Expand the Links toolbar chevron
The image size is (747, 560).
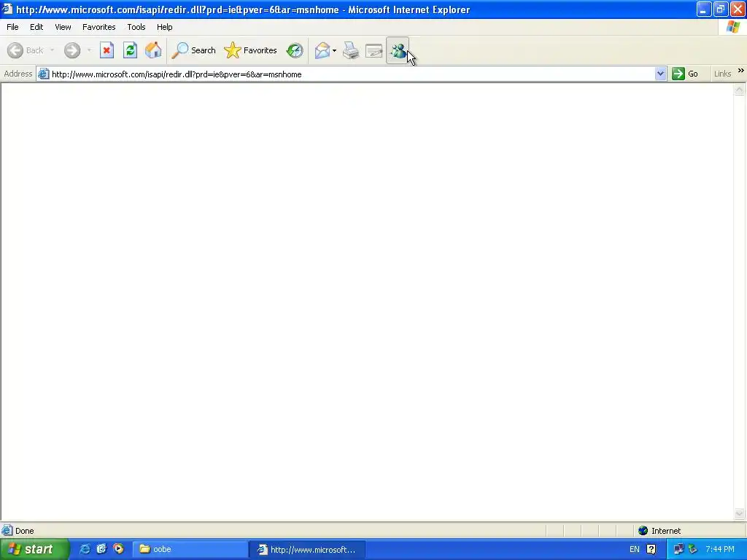pyautogui.click(x=741, y=71)
